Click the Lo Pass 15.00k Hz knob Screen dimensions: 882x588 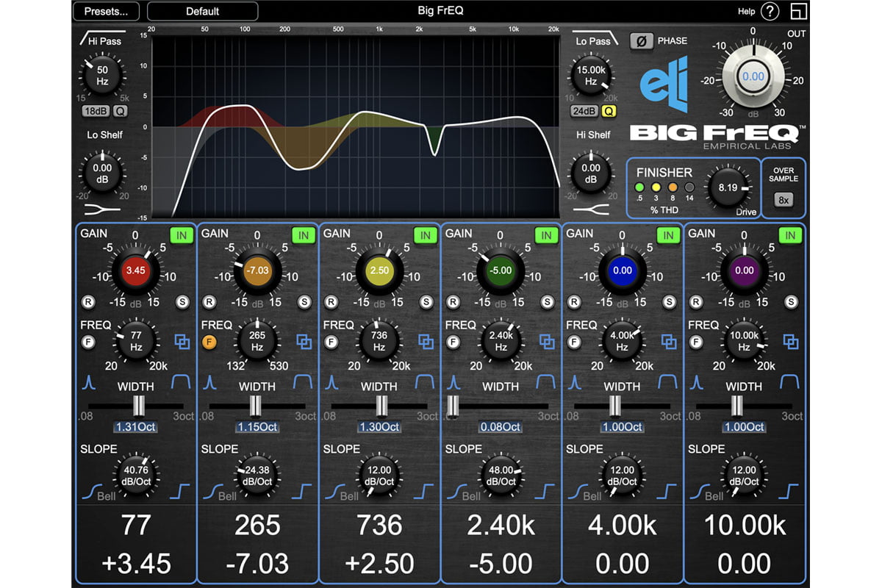point(591,76)
